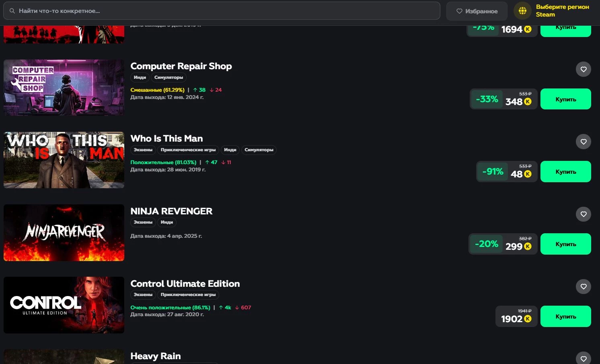The image size is (600, 364).
Task: Toggle the Heavy Rain favorite heart
Action: click(x=583, y=358)
